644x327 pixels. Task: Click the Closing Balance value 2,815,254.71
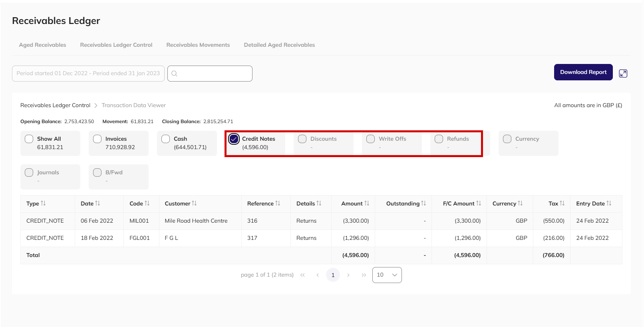(218, 122)
